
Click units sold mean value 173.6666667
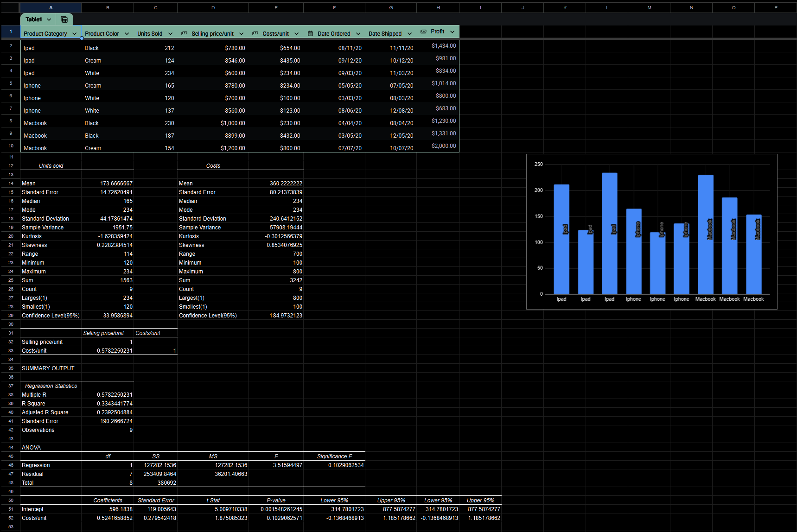click(116, 184)
